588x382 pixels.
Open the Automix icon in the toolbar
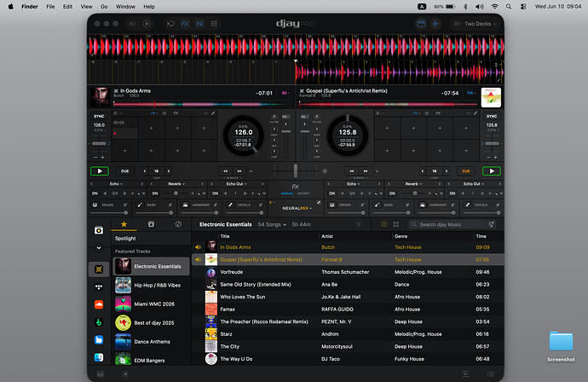[170, 24]
